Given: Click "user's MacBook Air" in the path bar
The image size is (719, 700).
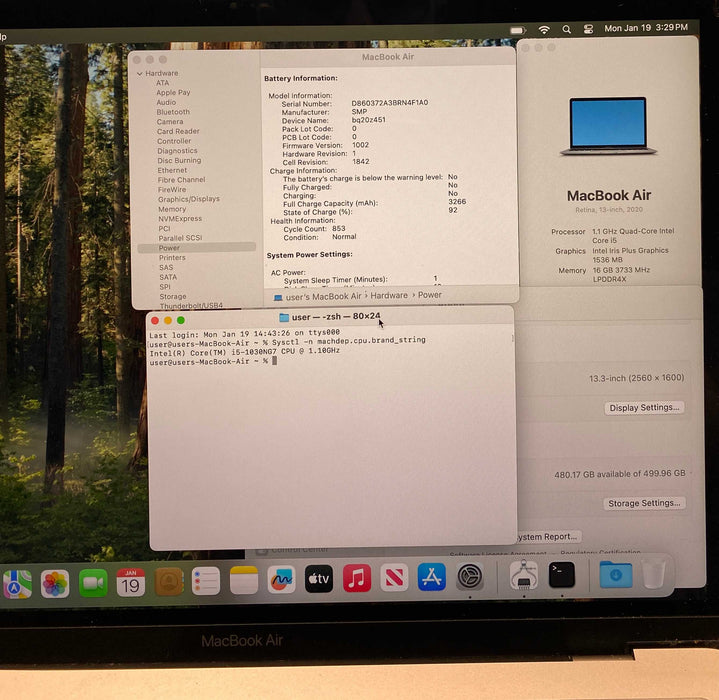Looking at the screenshot, I should 323,297.
